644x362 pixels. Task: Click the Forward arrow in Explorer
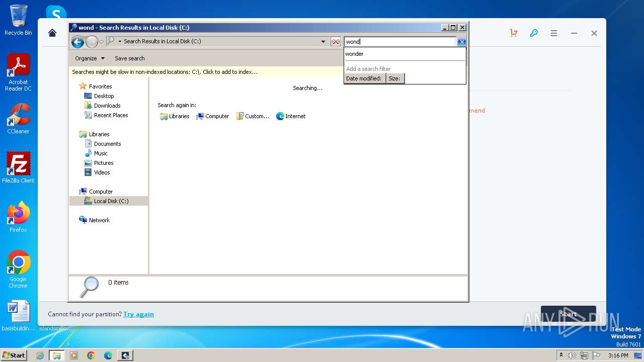pyautogui.click(x=92, y=42)
